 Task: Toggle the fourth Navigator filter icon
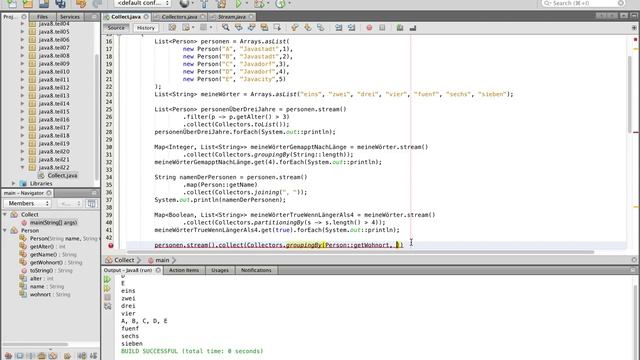[41, 356]
